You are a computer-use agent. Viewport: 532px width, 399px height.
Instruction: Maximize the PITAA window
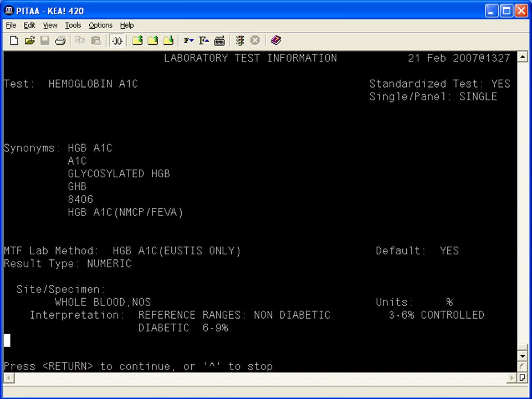506,11
